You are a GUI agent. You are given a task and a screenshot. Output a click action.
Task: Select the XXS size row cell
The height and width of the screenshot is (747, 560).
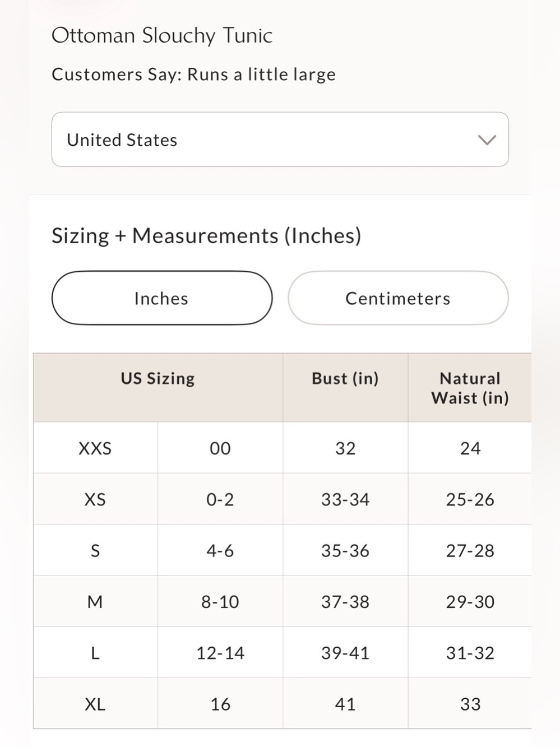pos(95,448)
